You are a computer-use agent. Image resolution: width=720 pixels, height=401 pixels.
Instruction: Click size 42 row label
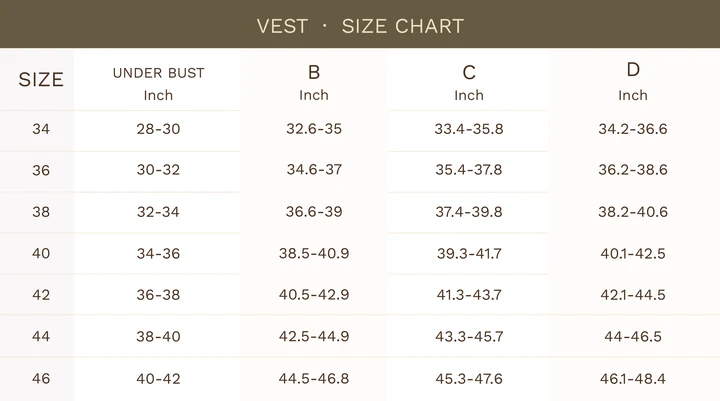(41, 294)
